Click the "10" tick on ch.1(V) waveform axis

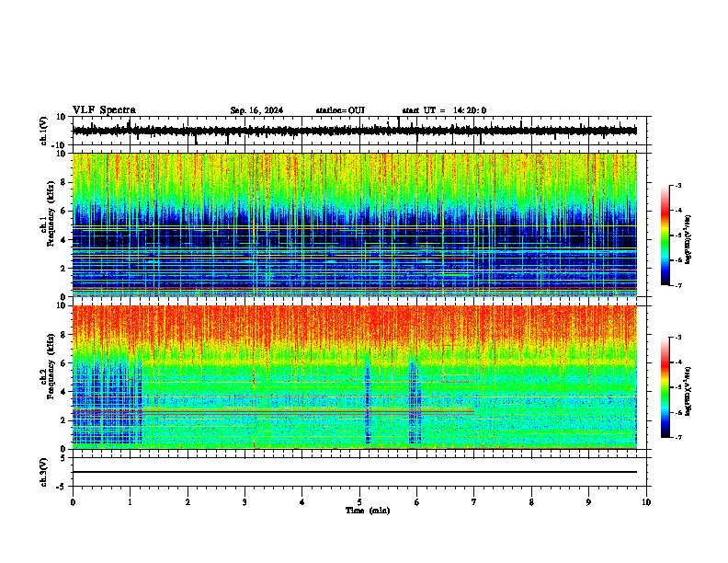pyautogui.click(x=62, y=117)
